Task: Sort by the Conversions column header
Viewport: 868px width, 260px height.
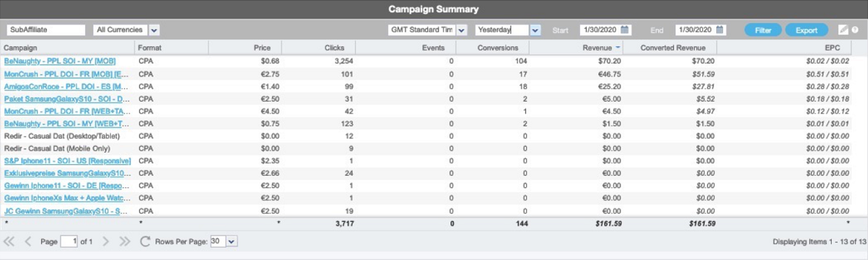Action: 498,48
